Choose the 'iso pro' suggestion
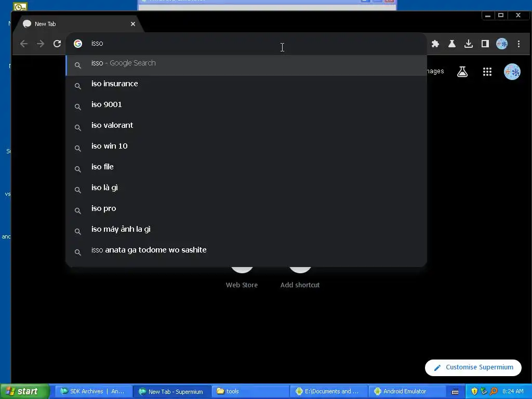The height and width of the screenshot is (399, 532). [246, 210]
